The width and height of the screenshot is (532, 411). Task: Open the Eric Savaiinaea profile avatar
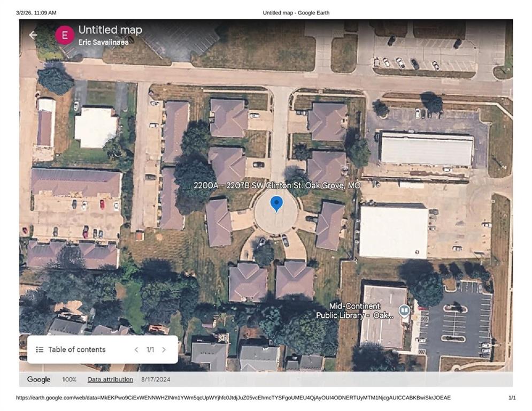[x=65, y=35]
